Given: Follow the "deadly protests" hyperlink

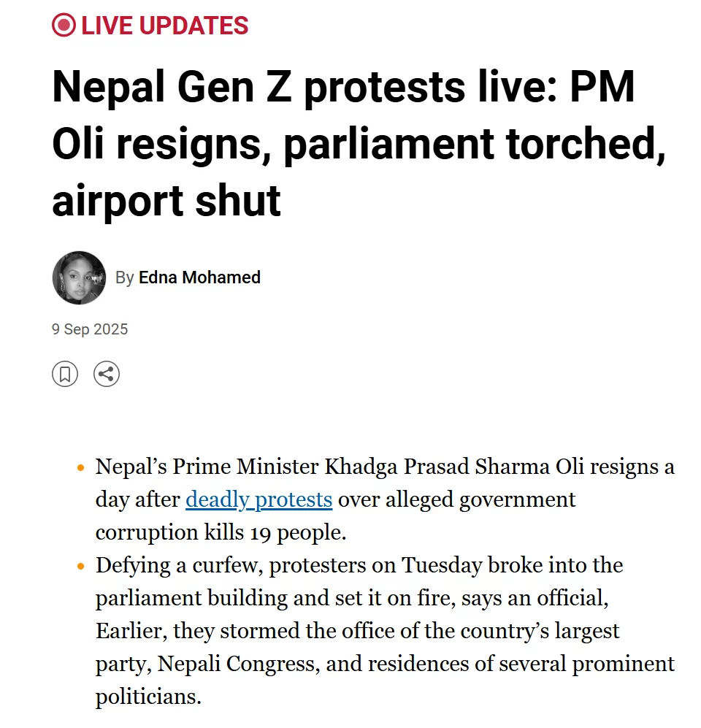Looking at the screenshot, I should (259, 499).
